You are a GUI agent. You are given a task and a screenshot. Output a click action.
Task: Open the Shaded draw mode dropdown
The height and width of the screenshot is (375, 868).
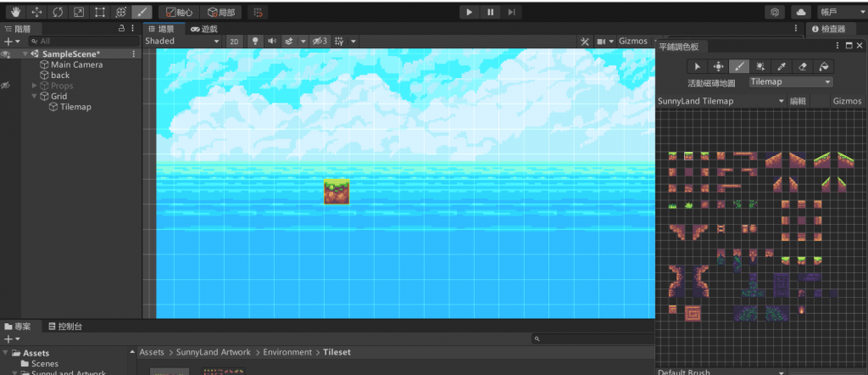(x=183, y=41)
